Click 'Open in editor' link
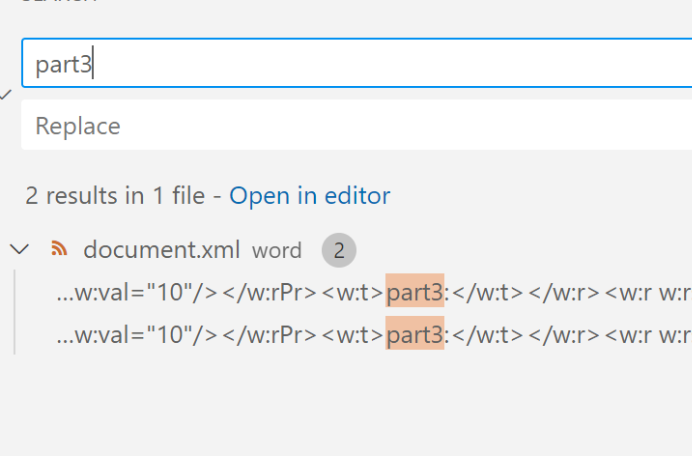This screenshot has width=692, height=456. point(309,196)
